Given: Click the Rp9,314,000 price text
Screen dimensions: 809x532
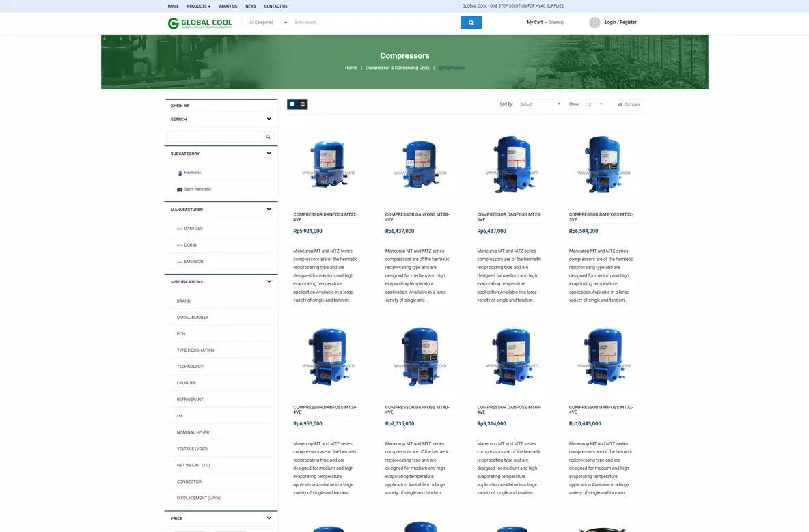Looking at the screenshot, I should [x=492, y=424].
